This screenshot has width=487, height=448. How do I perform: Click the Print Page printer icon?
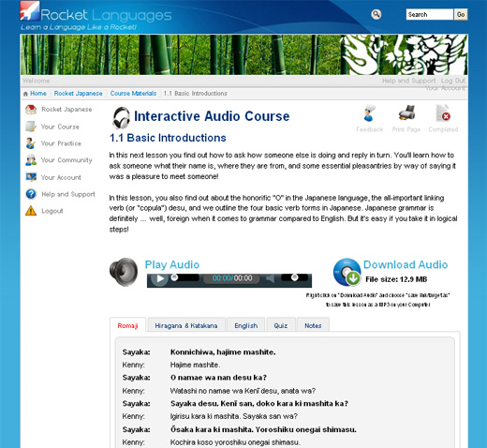(x=406, y=113)
